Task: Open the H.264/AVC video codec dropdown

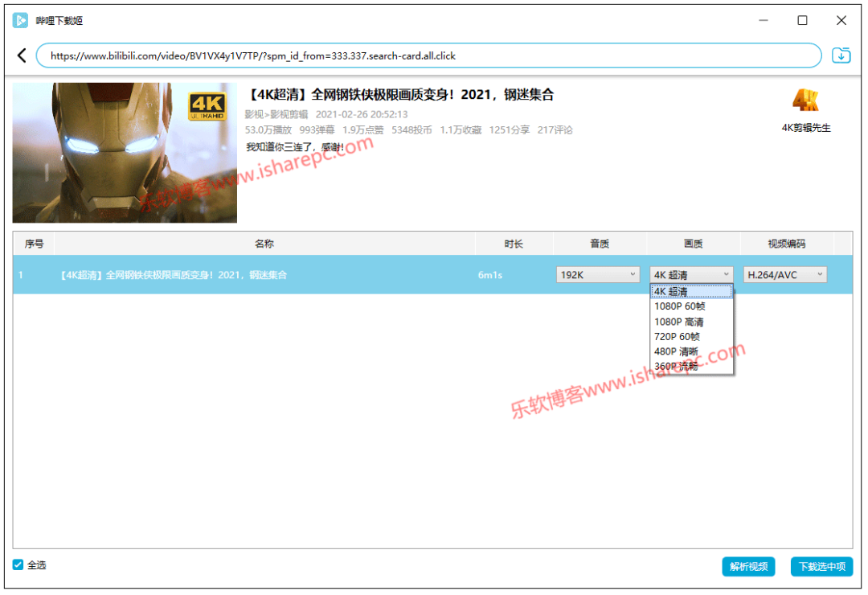Action: tap(785, 275)
